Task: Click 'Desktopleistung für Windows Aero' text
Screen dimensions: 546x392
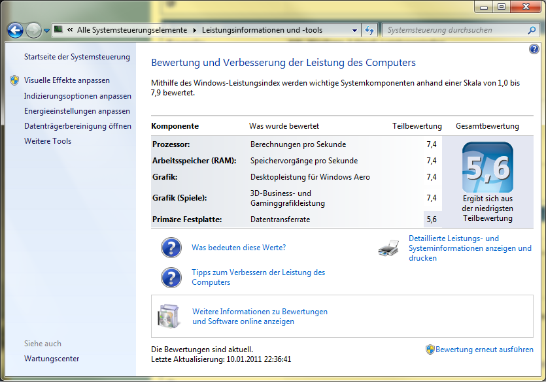Action: pos(310,177)
